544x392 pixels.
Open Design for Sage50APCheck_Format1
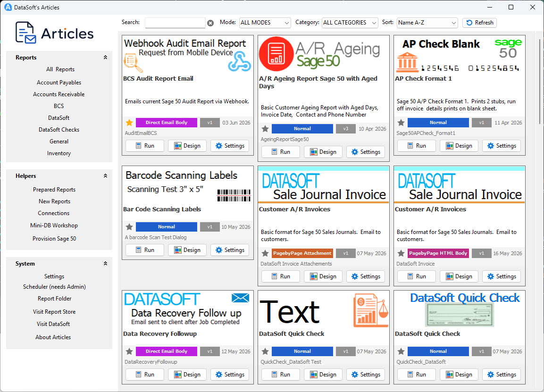pyautogui.click(x=460, y=146)
